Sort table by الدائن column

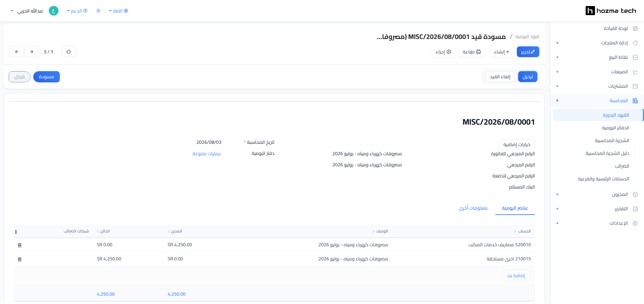[103, 231]
